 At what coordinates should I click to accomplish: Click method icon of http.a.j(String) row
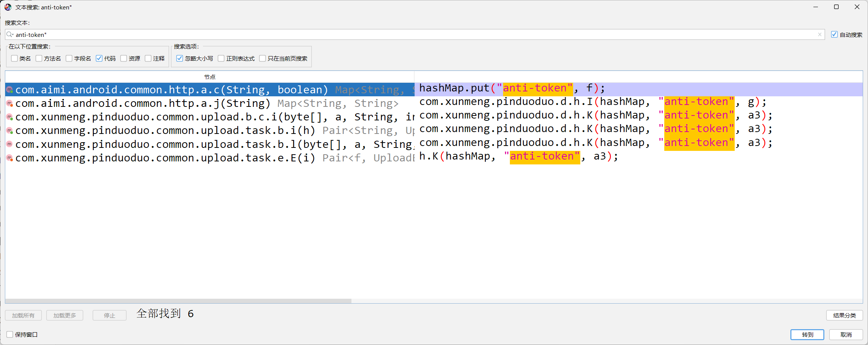coord(9,103)
